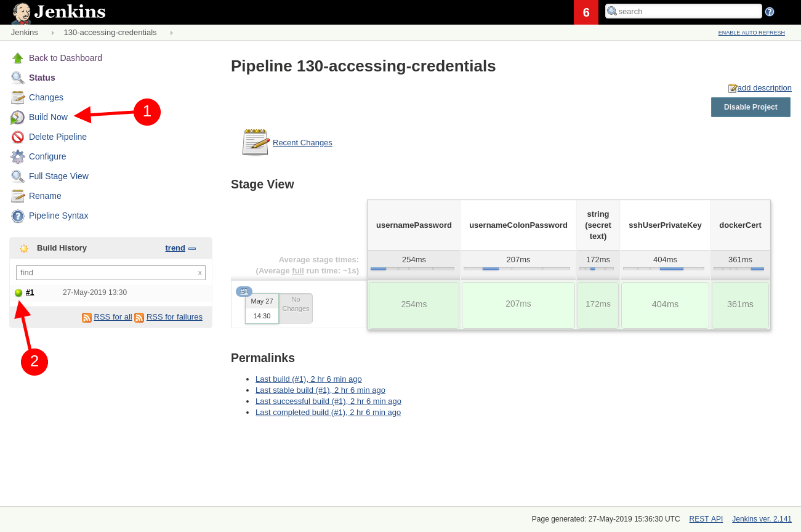Click the Pipeline Syntax question mark icon
The height and width of the screenshot is (532, 801).
(x=18, y=216)
